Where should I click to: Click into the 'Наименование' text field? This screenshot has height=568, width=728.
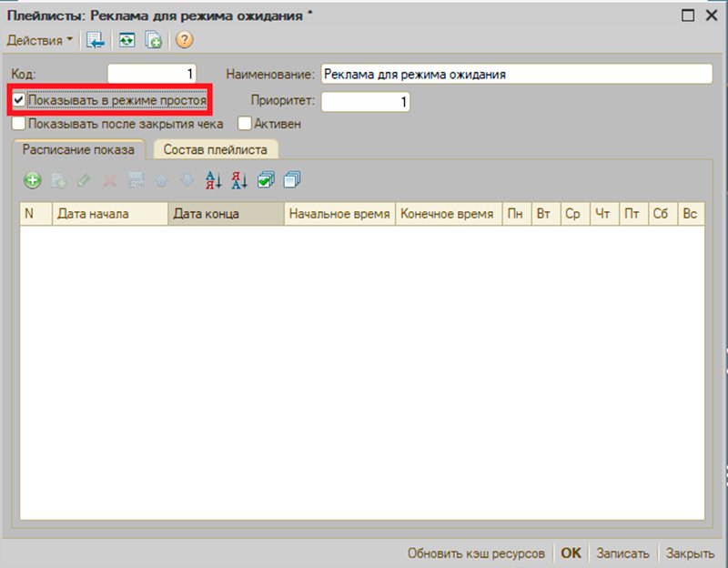516,74
